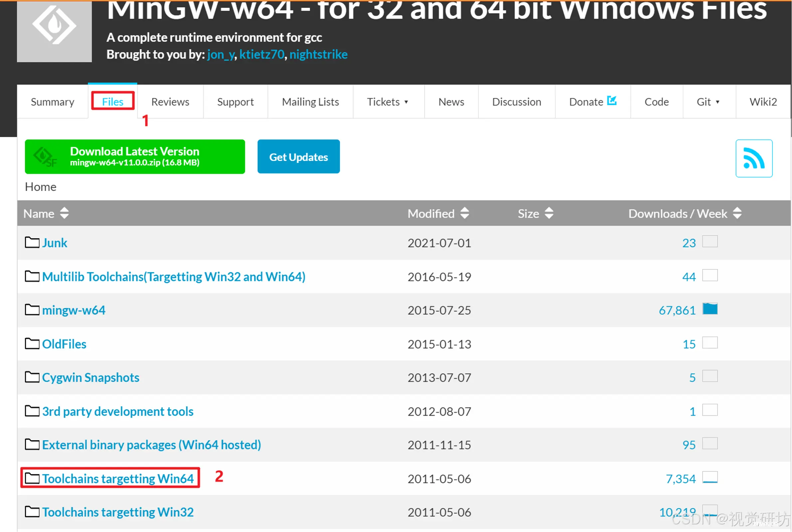Open External binary packages (Win64 hosted) folder

[152, 445]
